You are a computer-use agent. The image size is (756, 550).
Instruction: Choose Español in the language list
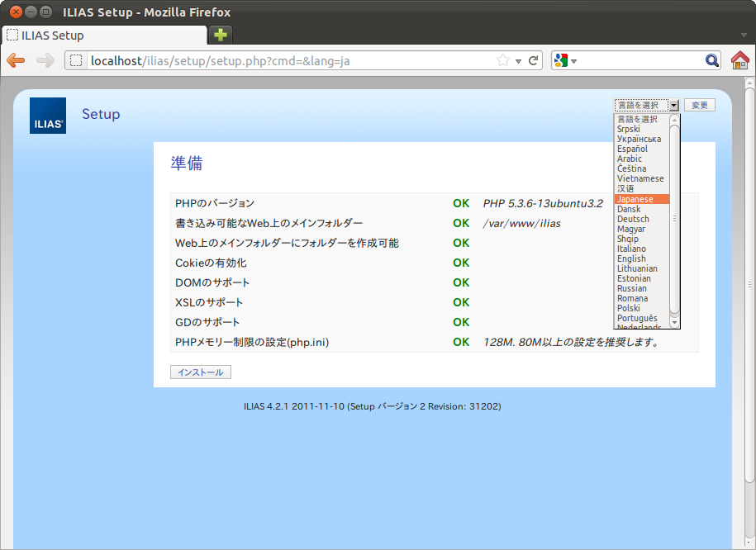(632, 149)
